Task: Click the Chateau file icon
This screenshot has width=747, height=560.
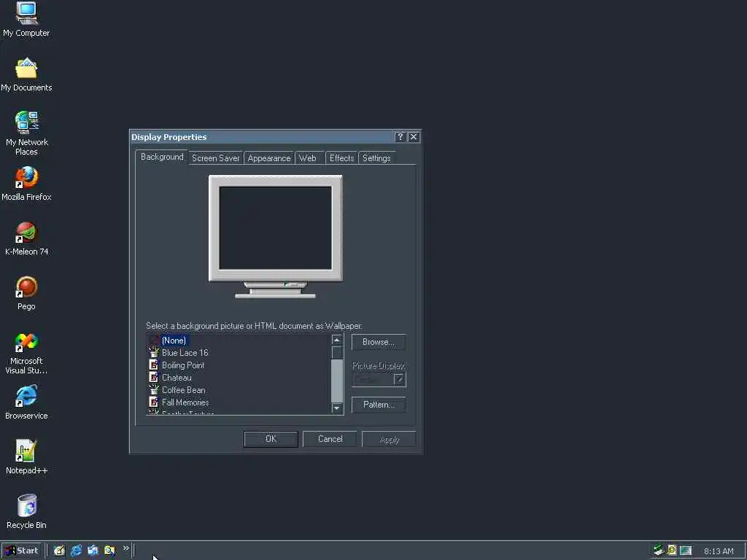Action: point(153,377)
